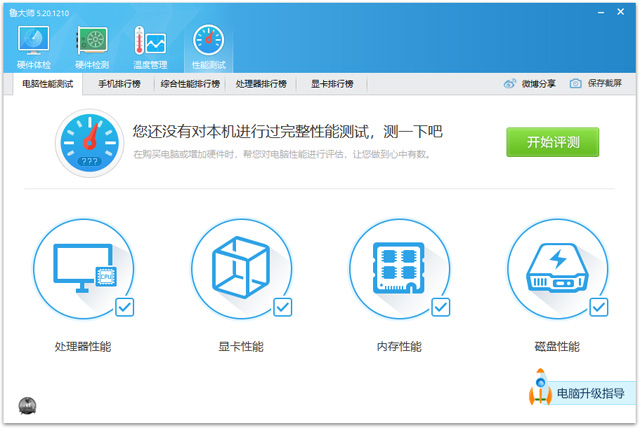The width and height of the screenshot is (640, 428).
Task: Open the 温度管理 temperature management section
Action: (x=150, y=47)
